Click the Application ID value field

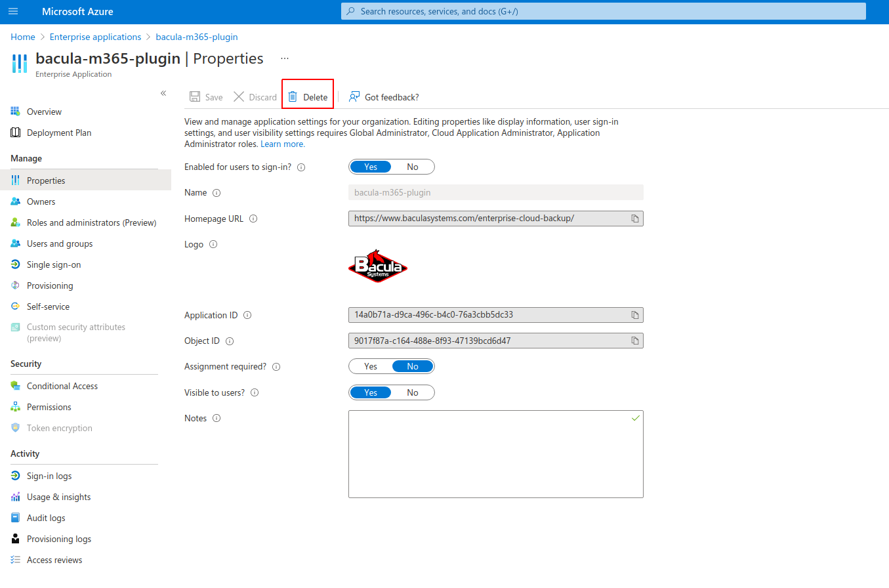click(x=496, y=315)
